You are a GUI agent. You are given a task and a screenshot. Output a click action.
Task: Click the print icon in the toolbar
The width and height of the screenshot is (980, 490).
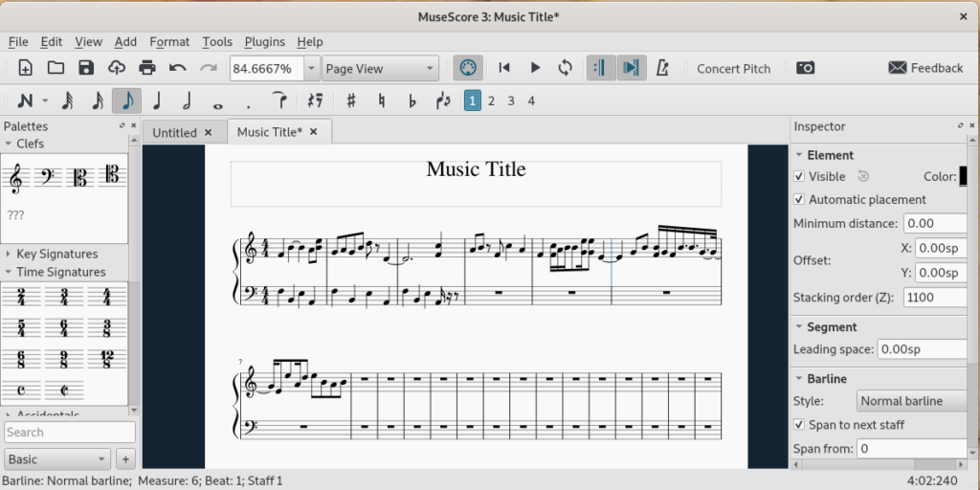point(146,68)
